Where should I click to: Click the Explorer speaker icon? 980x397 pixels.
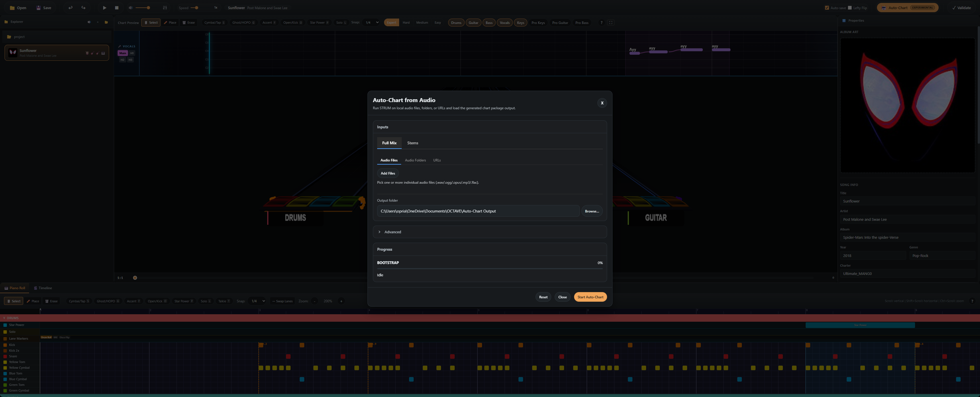click(x=89, y=22)
